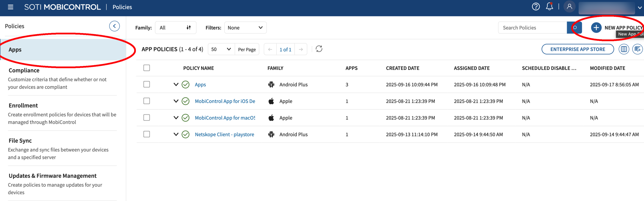Sort by ASSIGNED DATE column header
Screen dimensions: 644x201
[472, 68]
